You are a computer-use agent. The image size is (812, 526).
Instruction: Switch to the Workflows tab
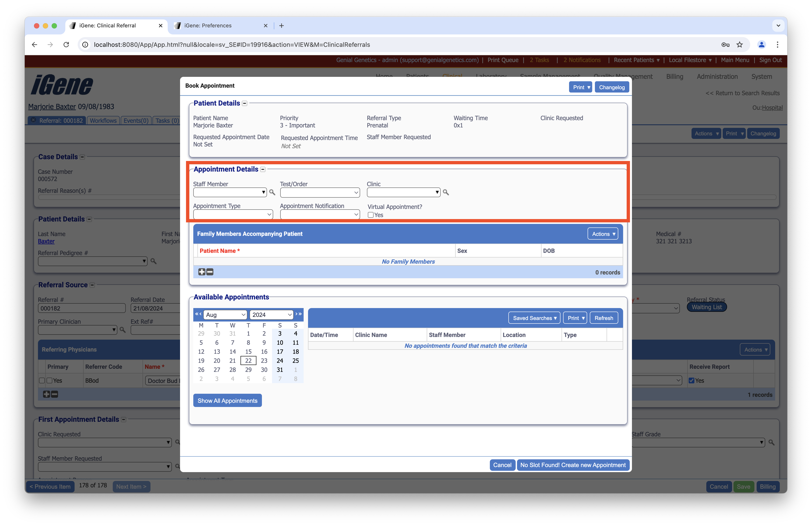coord(103,120)
